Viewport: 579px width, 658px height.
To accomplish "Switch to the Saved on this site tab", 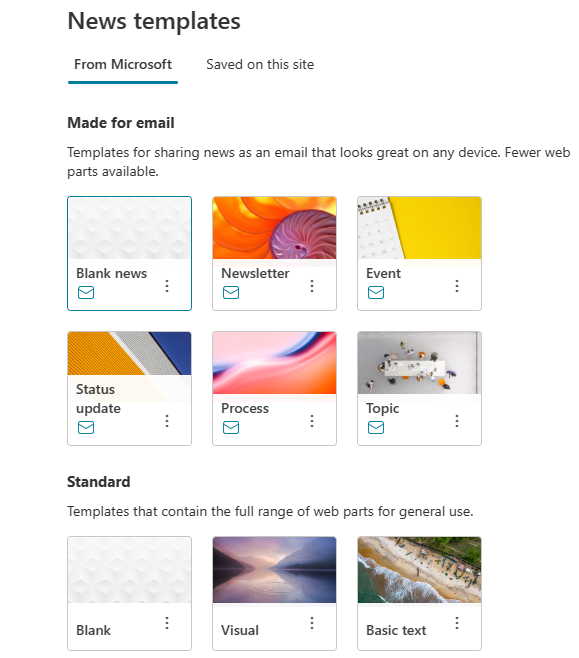I will point(260,65).
